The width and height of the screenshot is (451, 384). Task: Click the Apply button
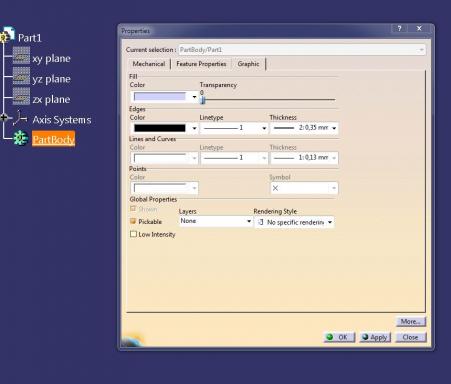[375, 337]
